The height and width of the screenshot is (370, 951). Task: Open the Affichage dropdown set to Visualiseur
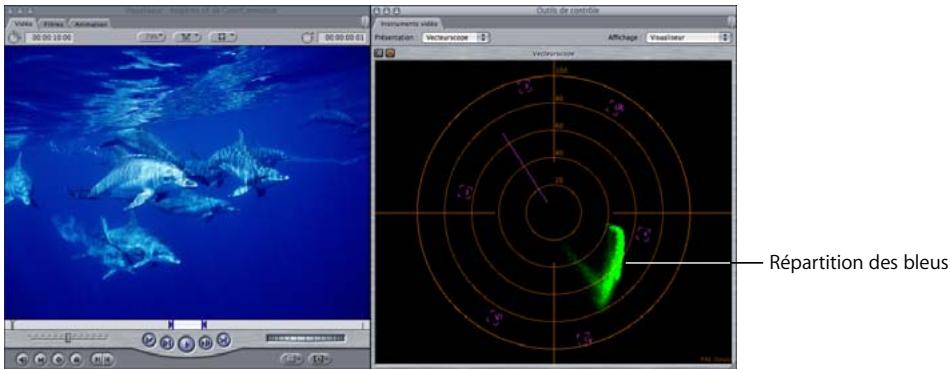coord(688,37)
